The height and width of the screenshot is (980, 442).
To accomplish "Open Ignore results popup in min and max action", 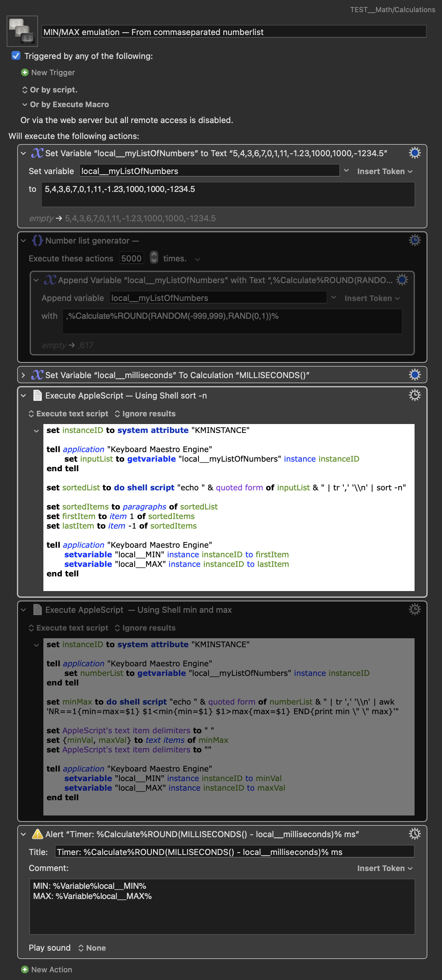I will [x=145, y=628].
